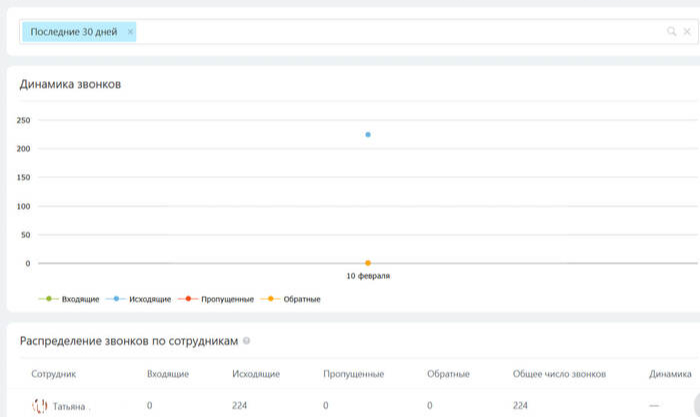The image size is (700, 417).
Task: Click the 'Динамика звонков' chart title
Action: [x=70, y=84]
